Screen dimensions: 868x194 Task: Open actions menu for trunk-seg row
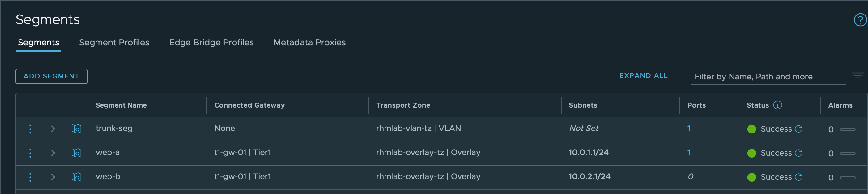coord(30,129)
